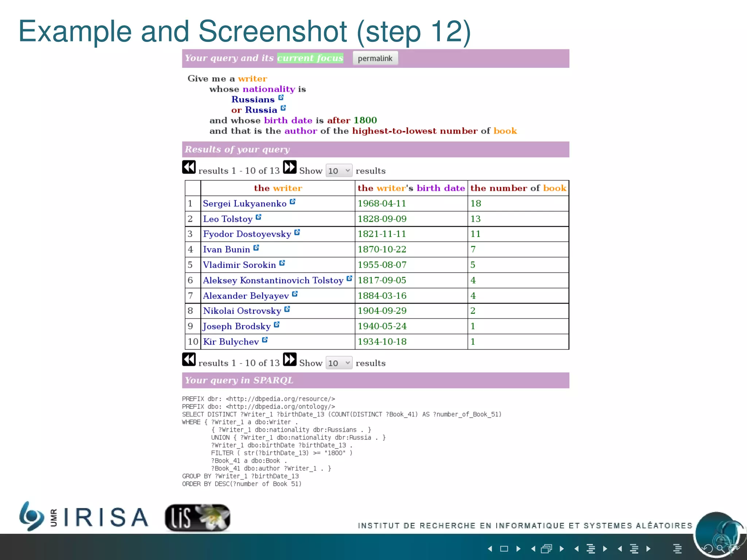
Task: Click the back/undo circular arrow icon
Action: (x=708, y=549)
